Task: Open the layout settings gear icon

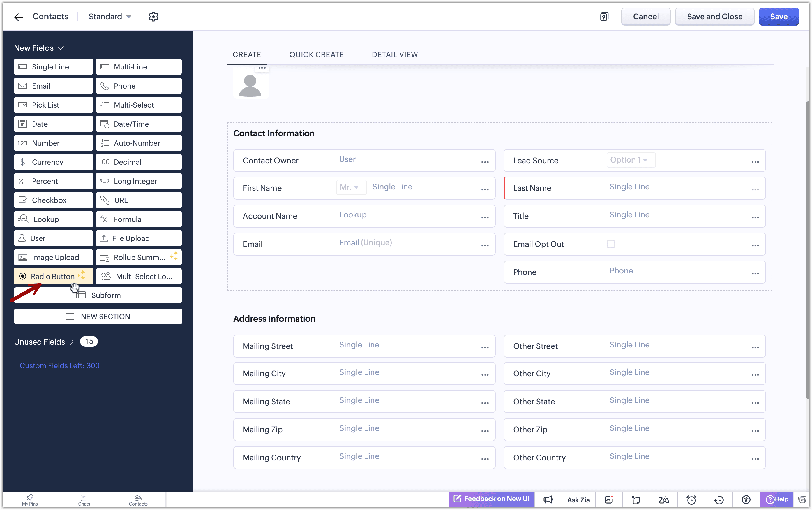Action: coord(153,17)
